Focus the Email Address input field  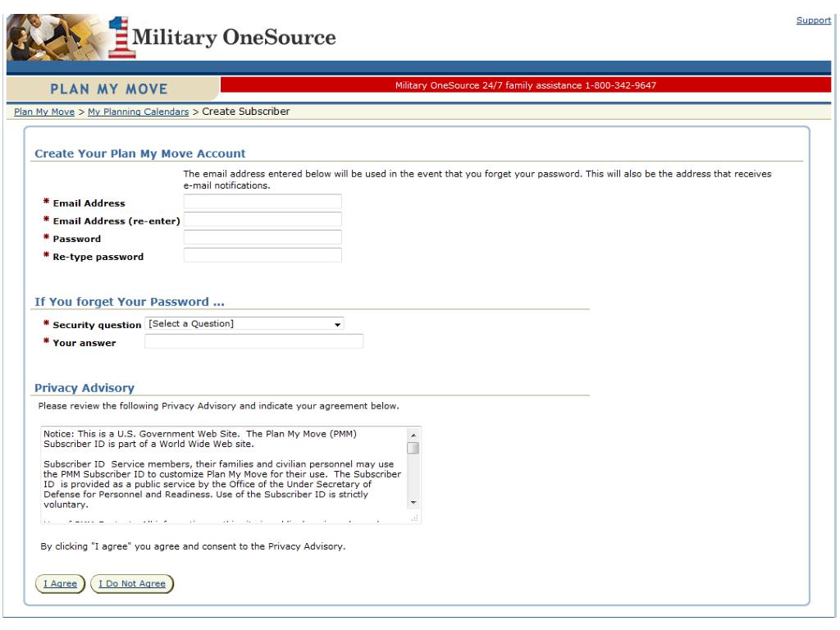pos(262,202)
